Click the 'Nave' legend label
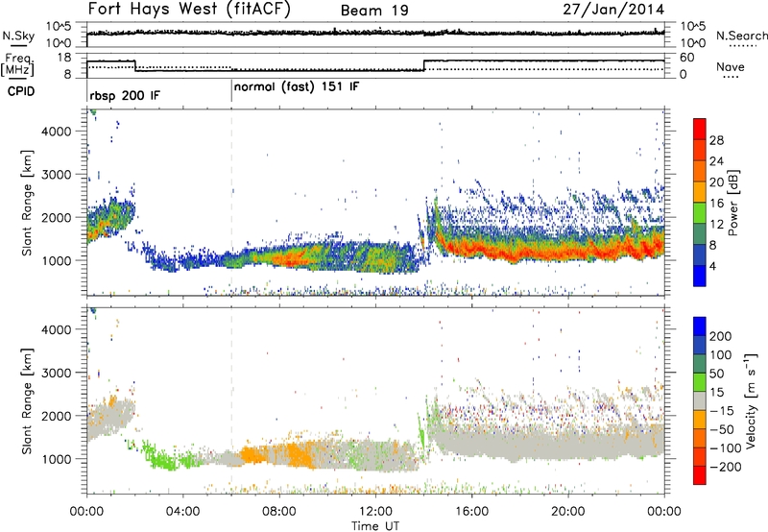 click(730, 66)
